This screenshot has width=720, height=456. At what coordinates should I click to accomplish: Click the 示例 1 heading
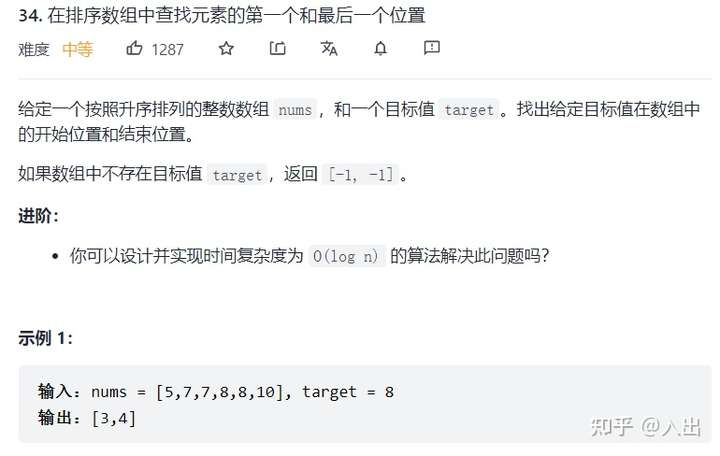click(x=45, y=338)
